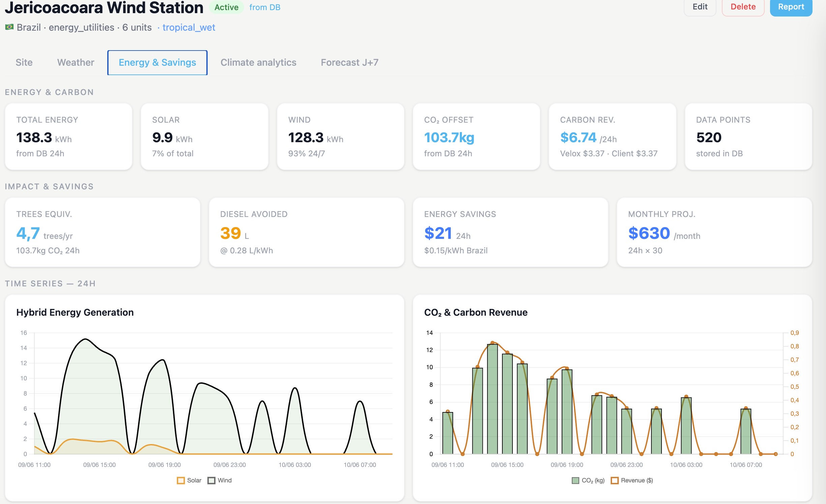Click the Carbon Rev. $6.74 value
The height and width of the screenshot is (504, 826).
[x=578, y=137]
